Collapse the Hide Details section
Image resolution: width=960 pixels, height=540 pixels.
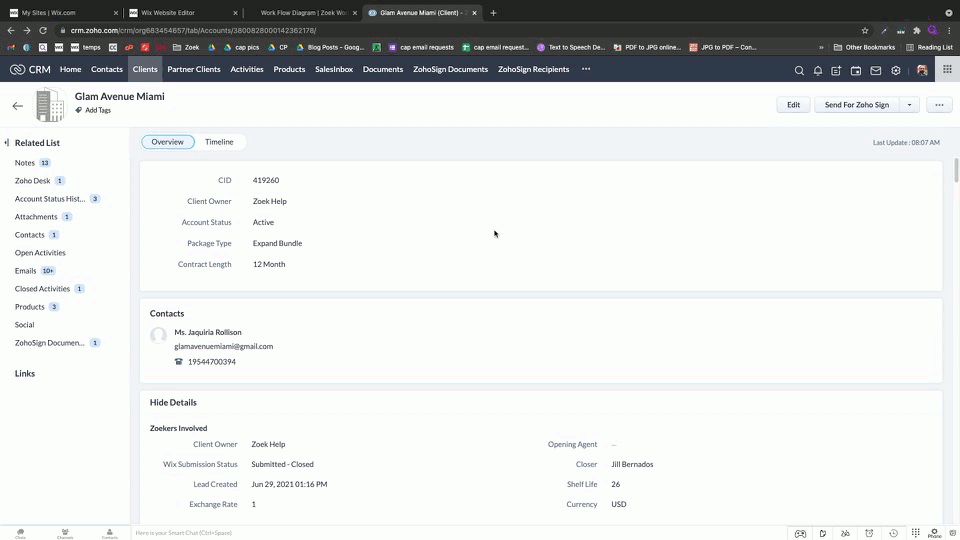(x=173, y=402)
